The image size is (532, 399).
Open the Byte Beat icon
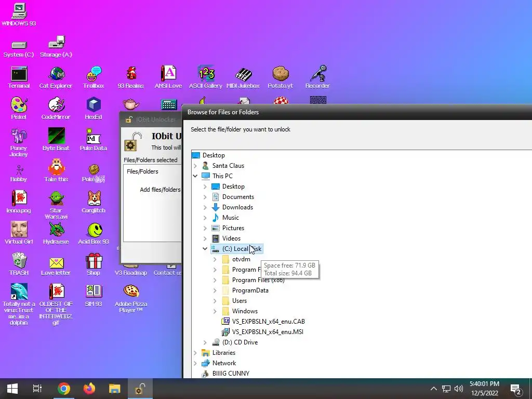tap(56, 139)
